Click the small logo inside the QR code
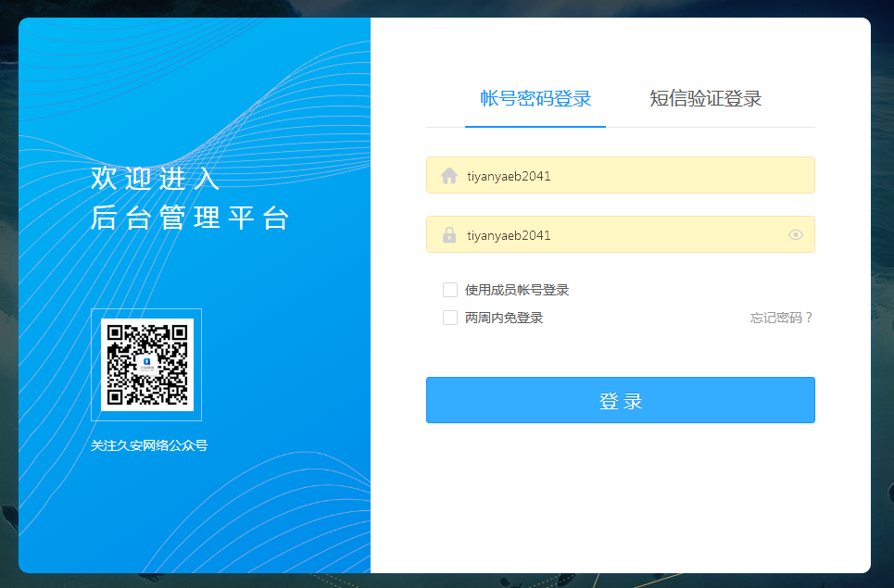Viewport: 894px width, 588px height. coord(146,364)
